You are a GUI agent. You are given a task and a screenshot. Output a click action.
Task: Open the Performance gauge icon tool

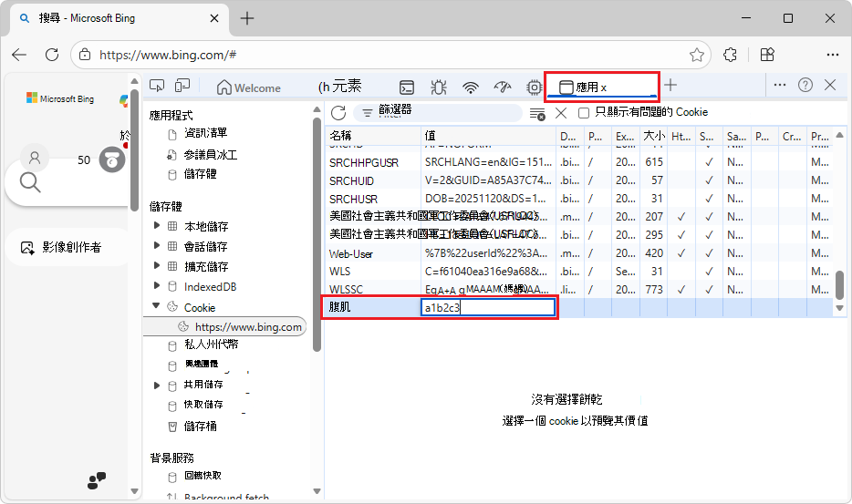point(503,87)
